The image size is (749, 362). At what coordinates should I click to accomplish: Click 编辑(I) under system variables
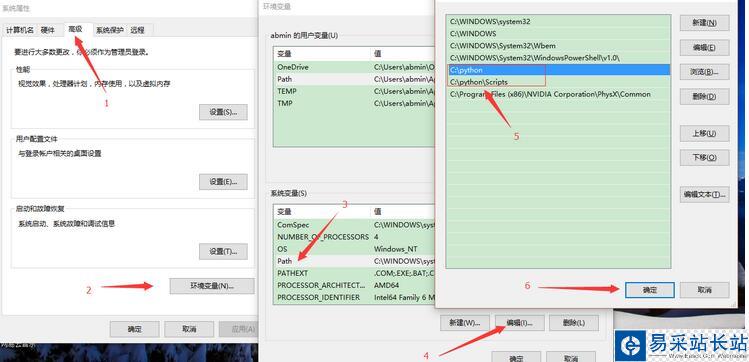[520, 323]
